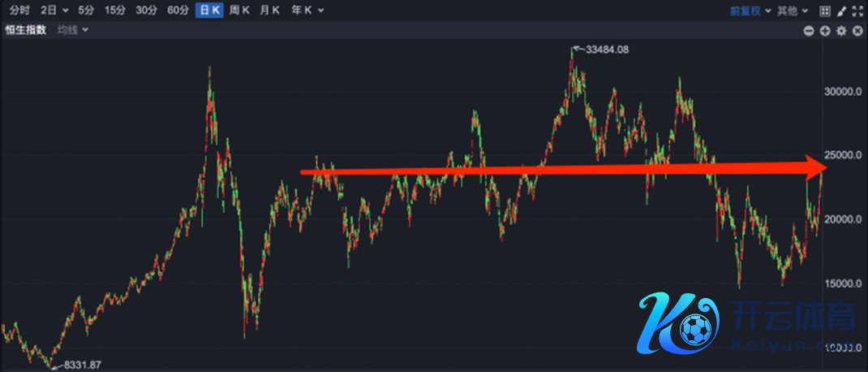Close the indicator panel with X icon
Image resolution: width=868 pixels, height=372 pixels.
857,31
